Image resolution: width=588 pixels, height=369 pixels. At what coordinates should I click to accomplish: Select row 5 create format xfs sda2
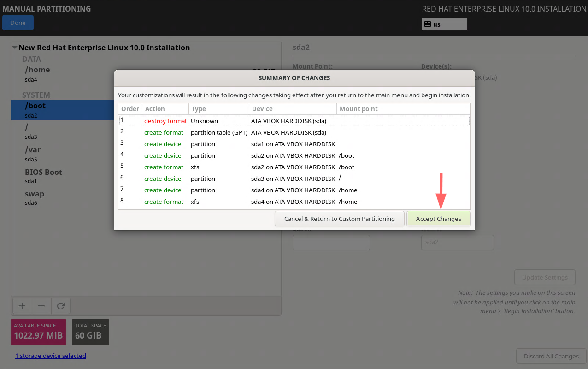(x=294, y=167)
